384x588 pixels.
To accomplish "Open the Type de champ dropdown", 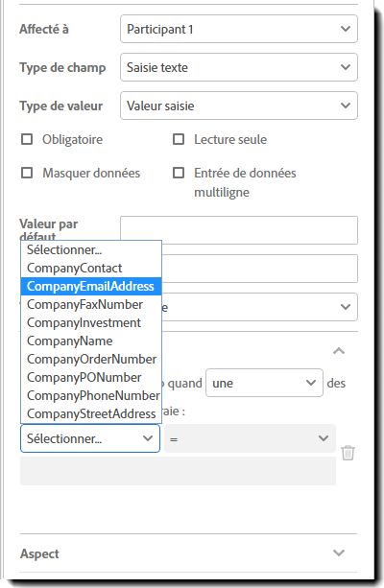I will tap(239, 67).
